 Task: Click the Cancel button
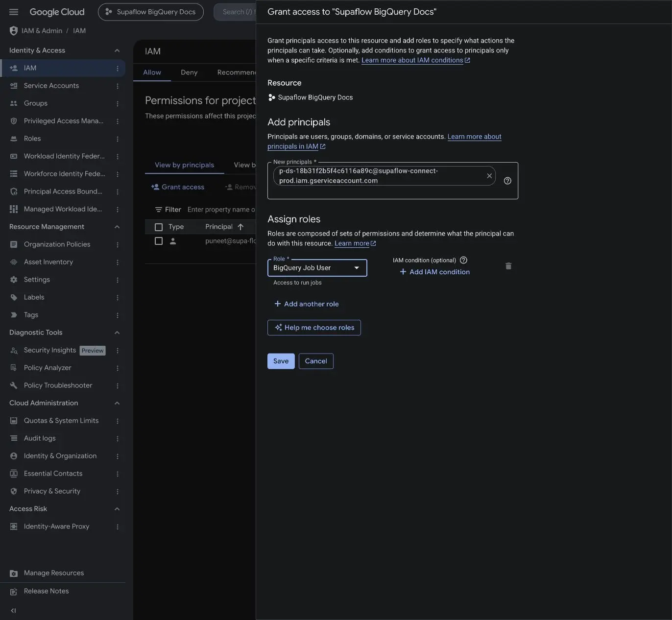click(x=316, y=361)
